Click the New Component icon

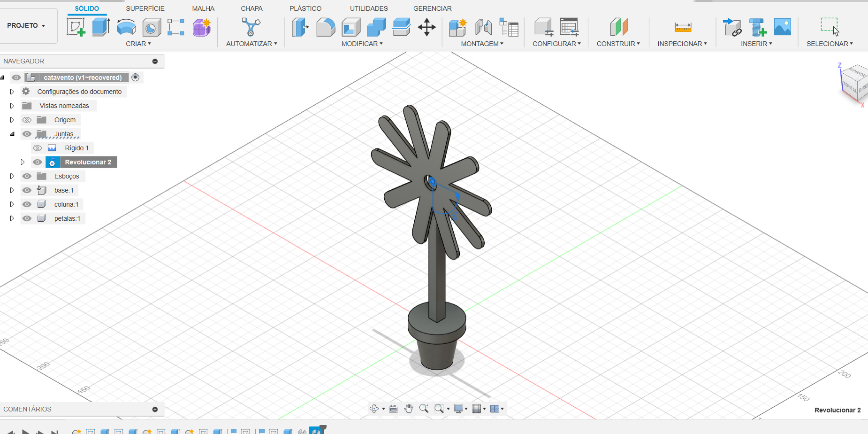457,27
